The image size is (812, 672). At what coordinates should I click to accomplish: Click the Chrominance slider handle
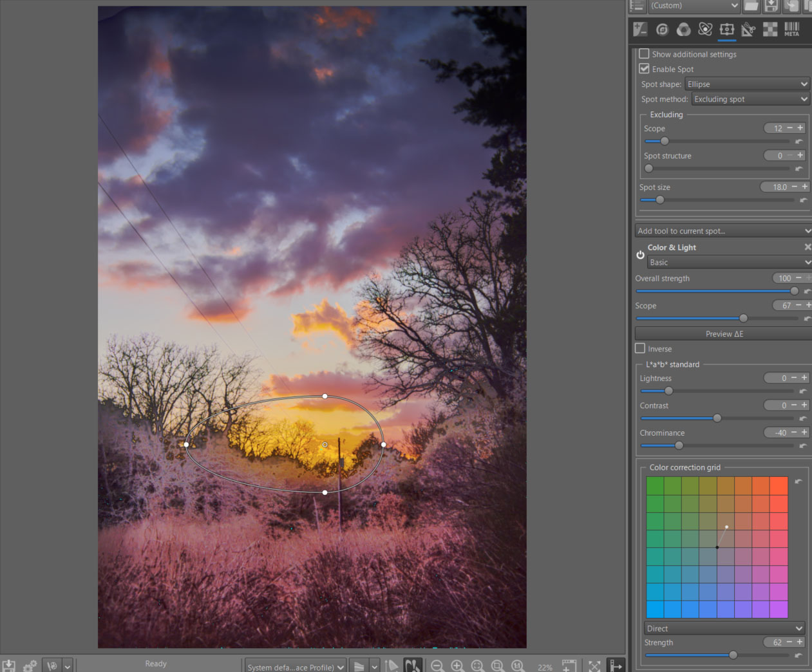pos(679,445)
